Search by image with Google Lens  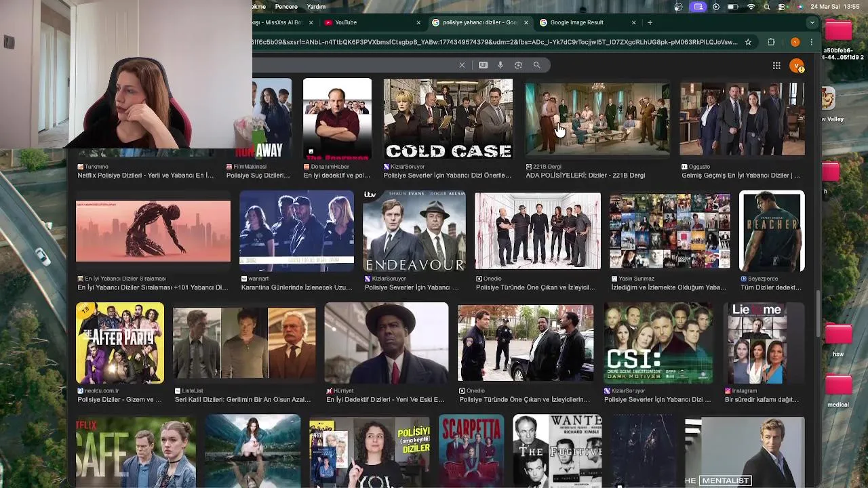click(x=518, y=65)
